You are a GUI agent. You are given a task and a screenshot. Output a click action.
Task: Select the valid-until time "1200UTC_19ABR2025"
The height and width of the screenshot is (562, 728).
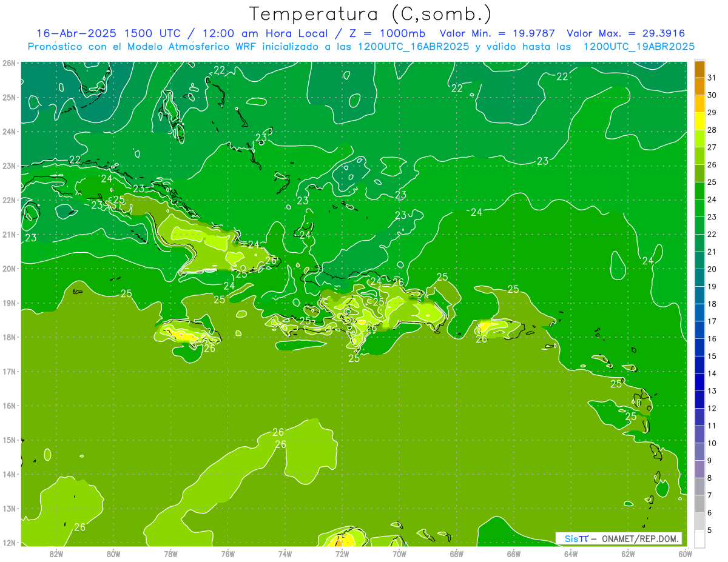(639, 47)
